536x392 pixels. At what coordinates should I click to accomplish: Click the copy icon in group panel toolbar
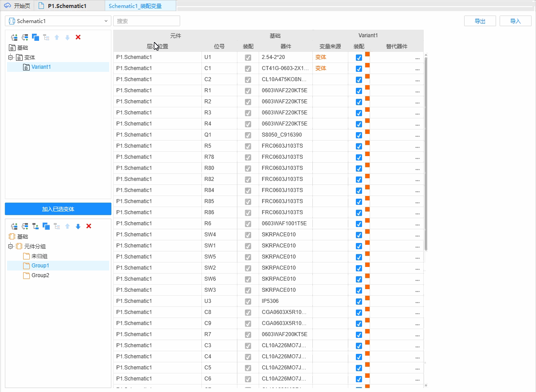pyautogui.click(x=46, y=226)
